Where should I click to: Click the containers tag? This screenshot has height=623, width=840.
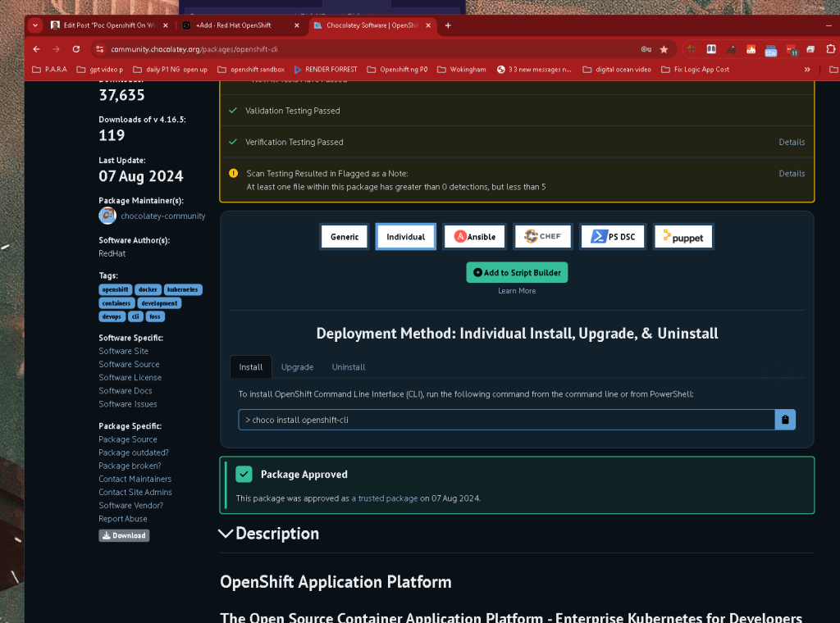pos(116,303)
